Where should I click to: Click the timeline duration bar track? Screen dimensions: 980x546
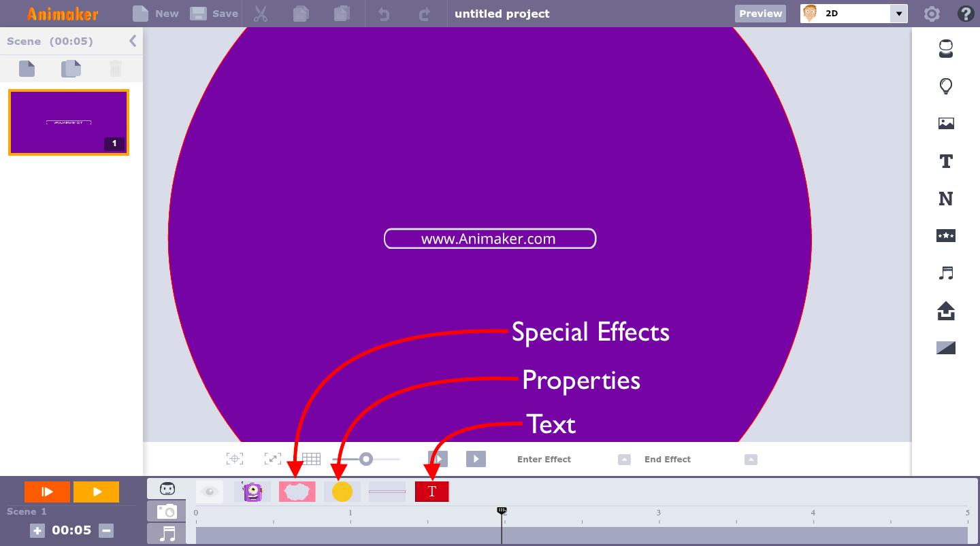coord(582,536)
